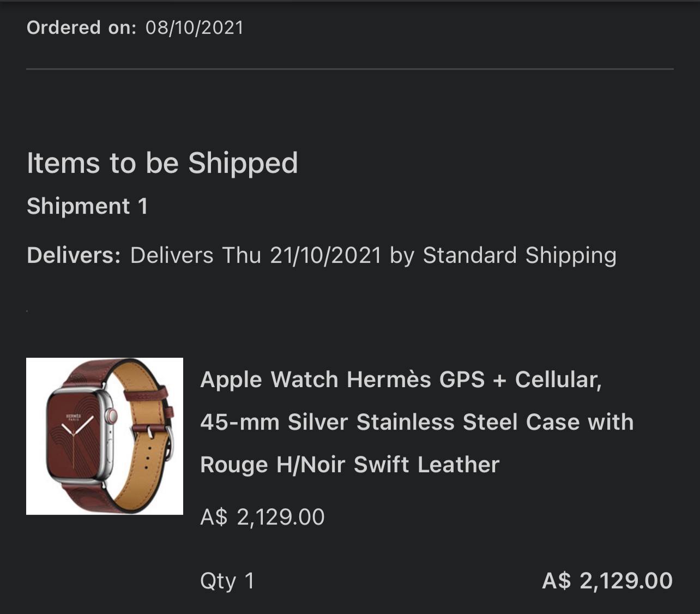
Task: Click the Qty 1 quantity label
Action: pyautogui.click(x=227, y=581)
